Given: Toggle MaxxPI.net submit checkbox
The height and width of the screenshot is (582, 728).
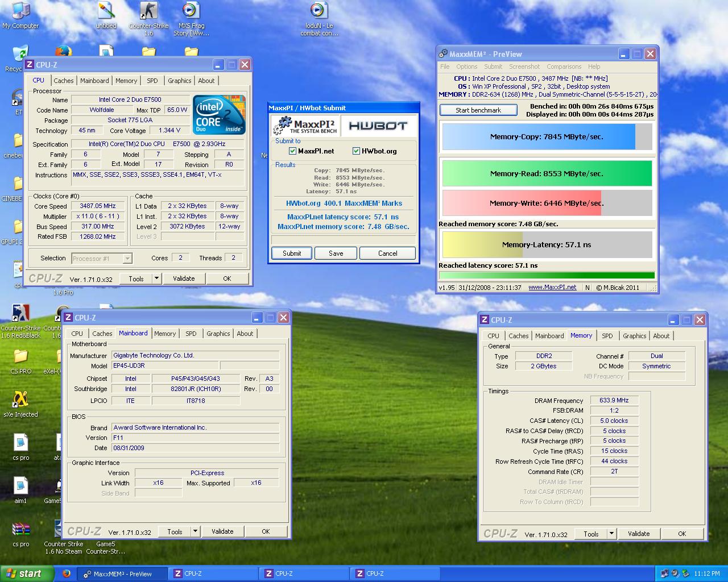Looking at the screenshot, I should [292, 151].
